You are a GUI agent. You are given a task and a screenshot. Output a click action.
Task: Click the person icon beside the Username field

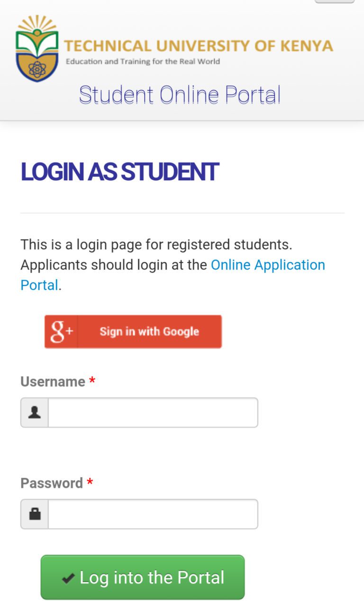34,412
